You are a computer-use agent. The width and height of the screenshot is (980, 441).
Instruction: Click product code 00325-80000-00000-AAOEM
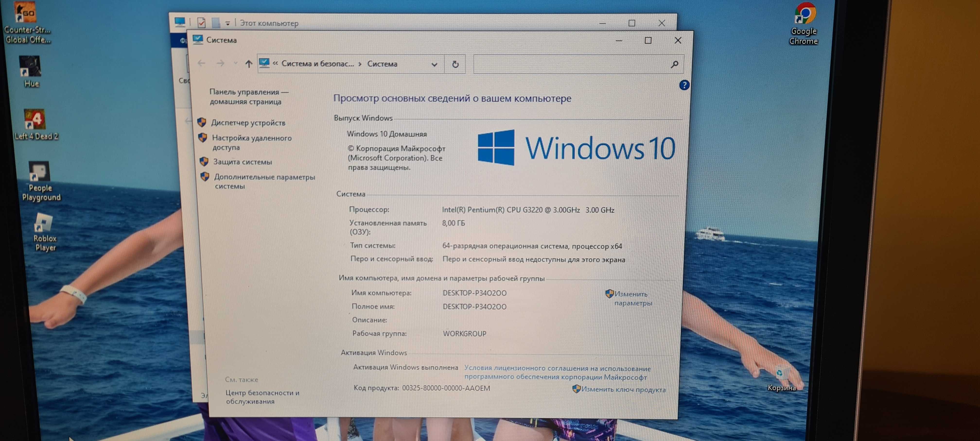(x=446, y=388)
